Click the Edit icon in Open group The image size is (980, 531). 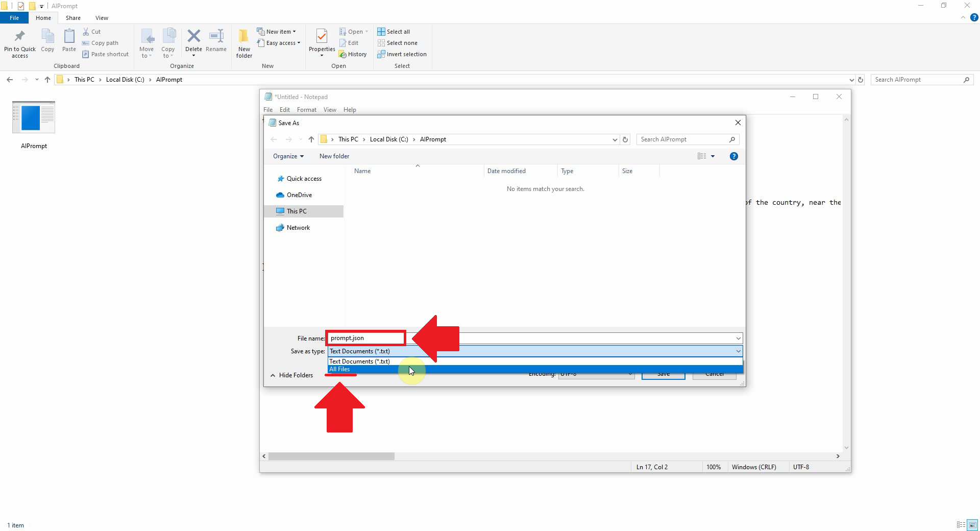[x=343, y=43]
